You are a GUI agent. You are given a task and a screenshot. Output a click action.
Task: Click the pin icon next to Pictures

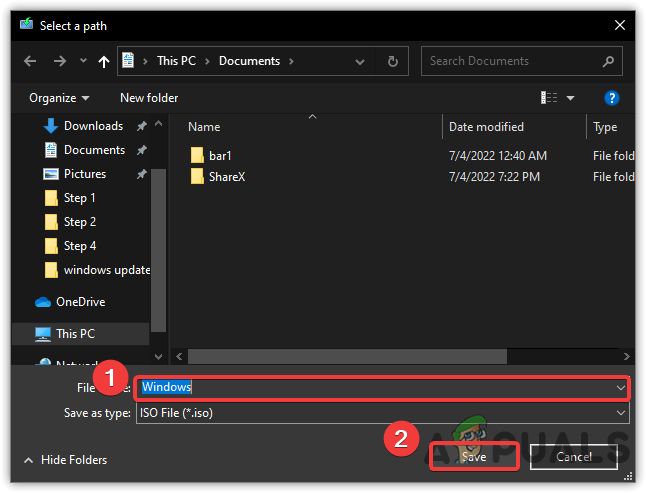141,174
